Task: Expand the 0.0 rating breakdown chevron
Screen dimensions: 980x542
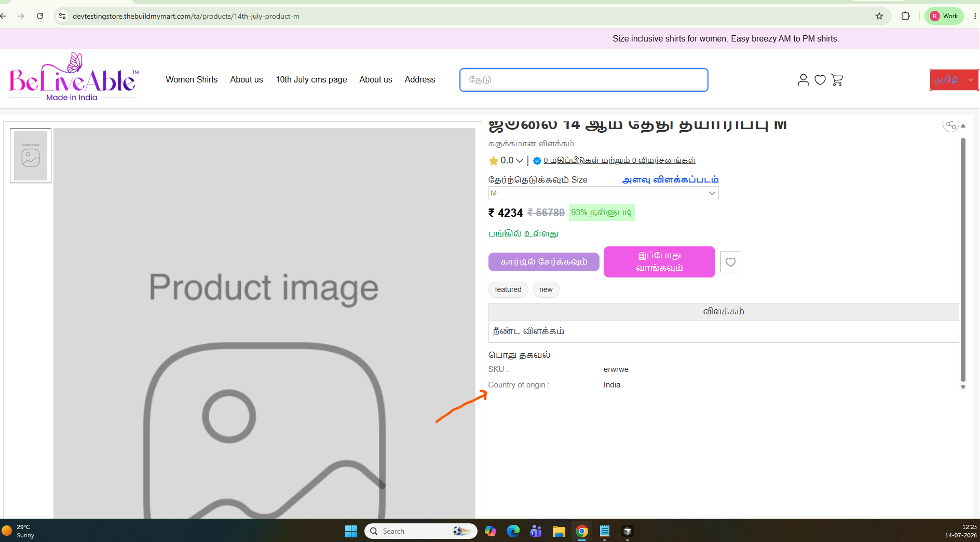Action: coord(520,161)
